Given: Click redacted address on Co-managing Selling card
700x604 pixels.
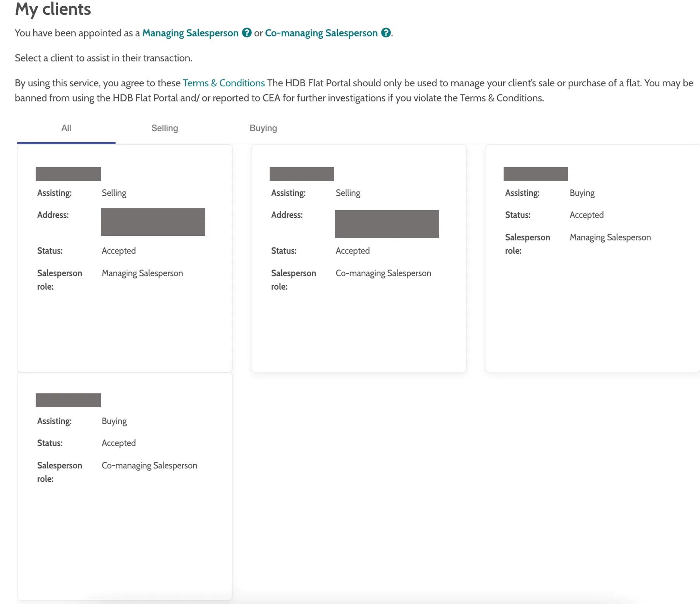Looking at the screenshot, I should point(387,224).
